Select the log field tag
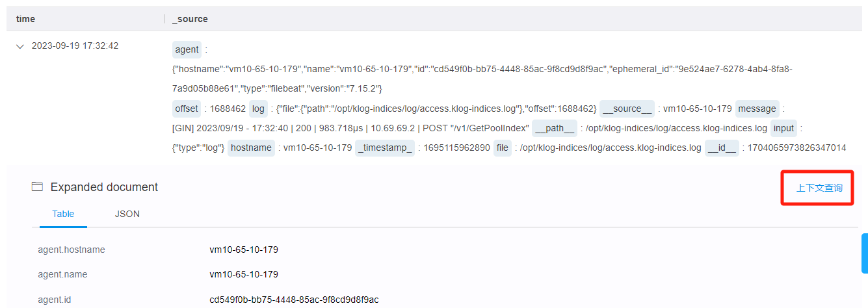 coord(259,109)
